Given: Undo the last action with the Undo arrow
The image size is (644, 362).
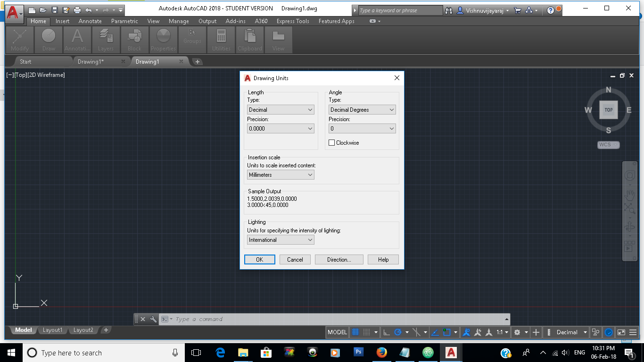Looking at the screenshot, I should tap(89, 10).
